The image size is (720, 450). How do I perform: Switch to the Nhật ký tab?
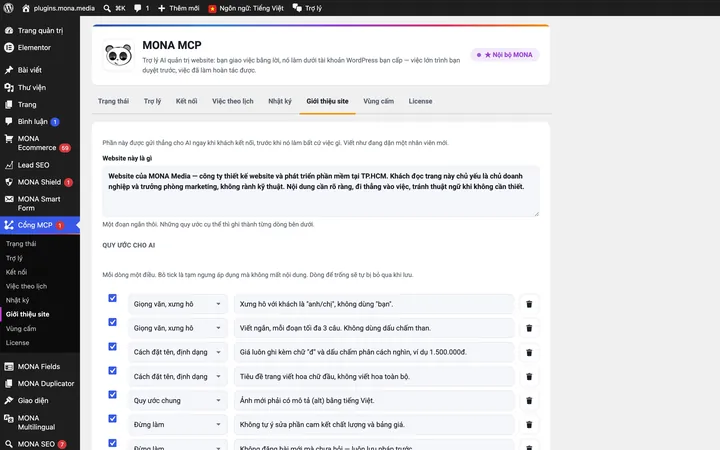(280, 101)
